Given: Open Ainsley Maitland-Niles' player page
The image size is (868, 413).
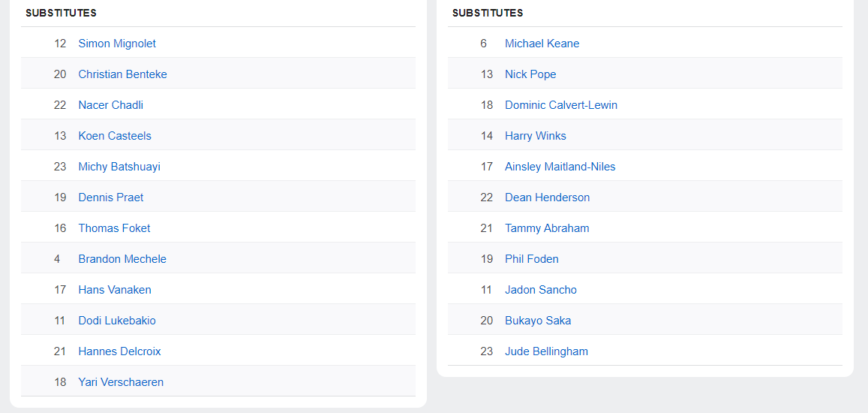Looking at the screenshot, I should [560, 167].
